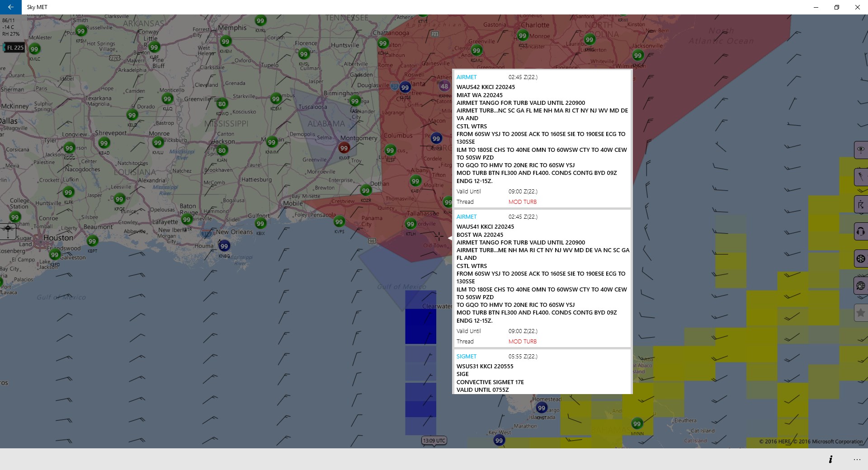Open favorites with the star icon
The height and width of the screenshot is (470, 868).
tap(861, 313)
